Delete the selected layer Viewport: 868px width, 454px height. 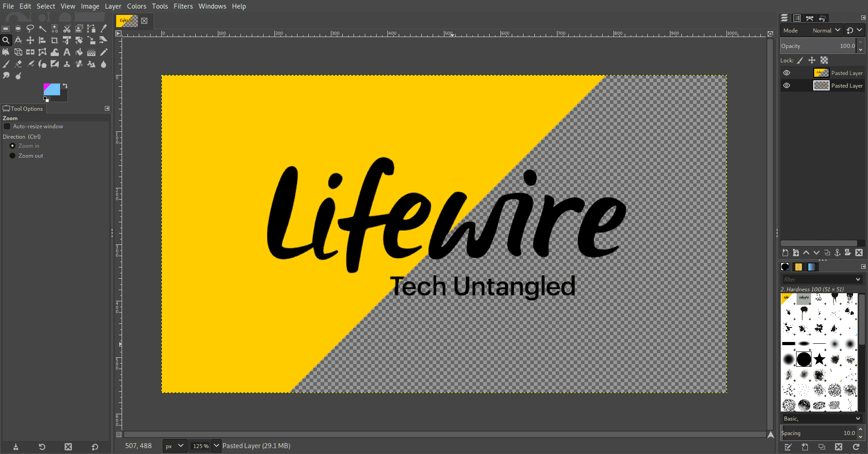tap(859, 253)
